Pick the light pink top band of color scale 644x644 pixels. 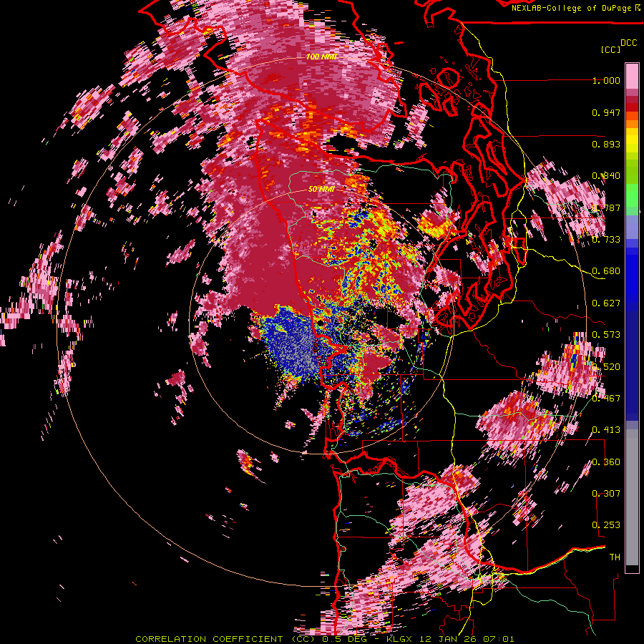point(632,76)
